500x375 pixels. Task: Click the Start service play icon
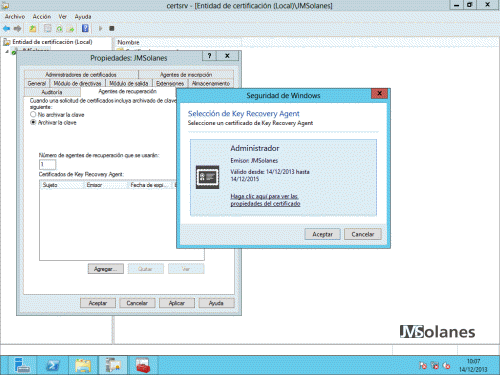[100, 29]
